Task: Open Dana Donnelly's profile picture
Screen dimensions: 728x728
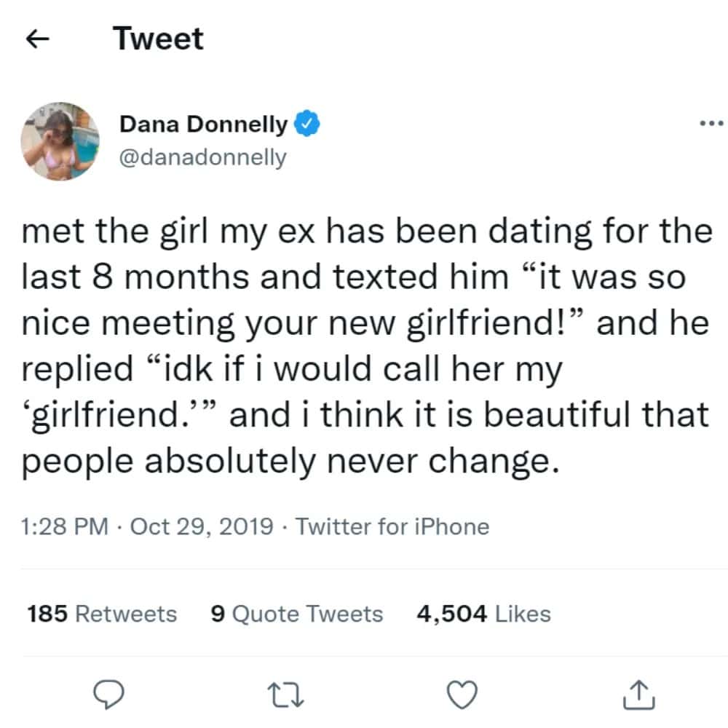Action: click(60, 141)
